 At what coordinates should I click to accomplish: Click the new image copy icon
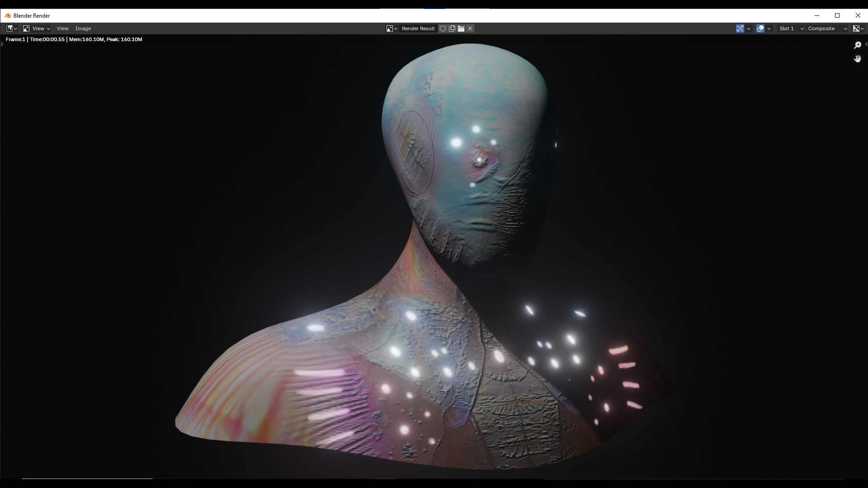[x=452, y=28]
